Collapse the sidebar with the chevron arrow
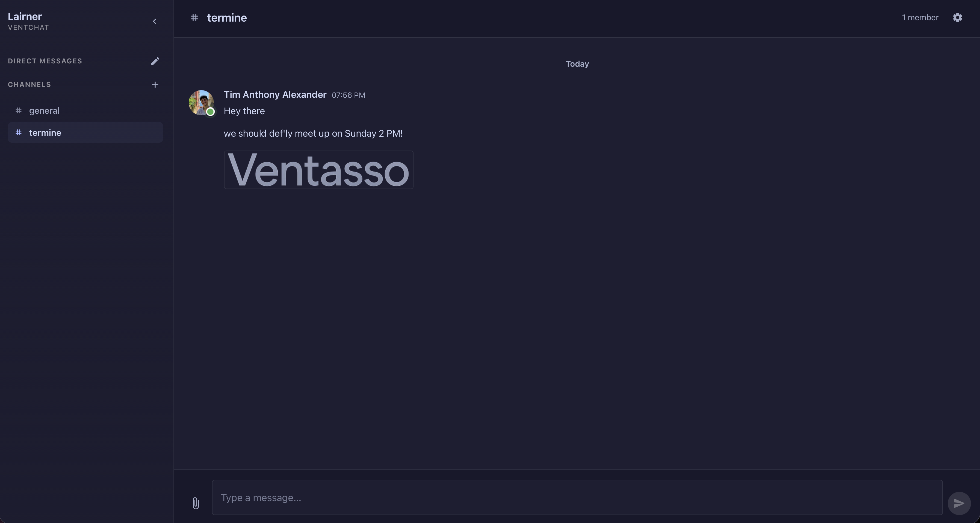Screen dimensions: 980x523 155,21
